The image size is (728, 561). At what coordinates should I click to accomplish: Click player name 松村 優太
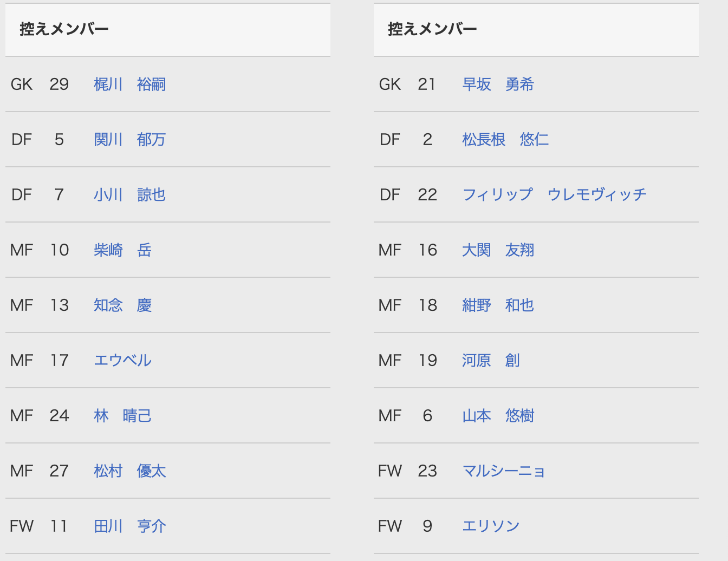click(x=129, y=471)
